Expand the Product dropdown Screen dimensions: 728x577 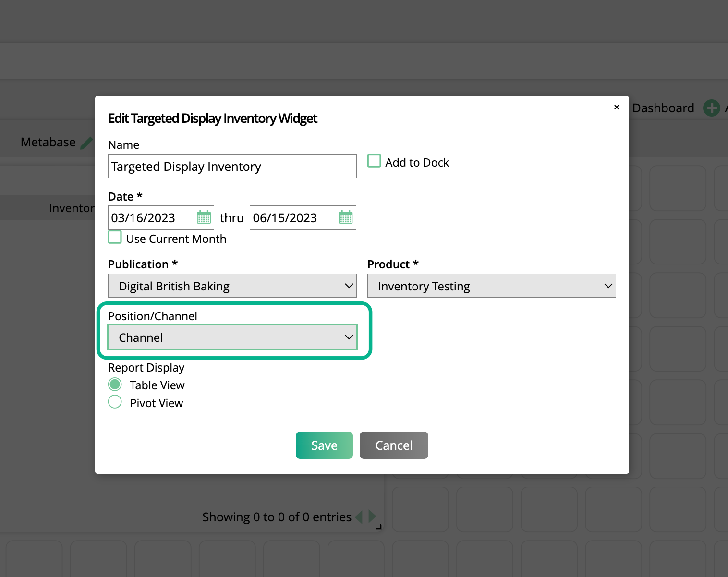pyautogui.click(x=491, y=286)
